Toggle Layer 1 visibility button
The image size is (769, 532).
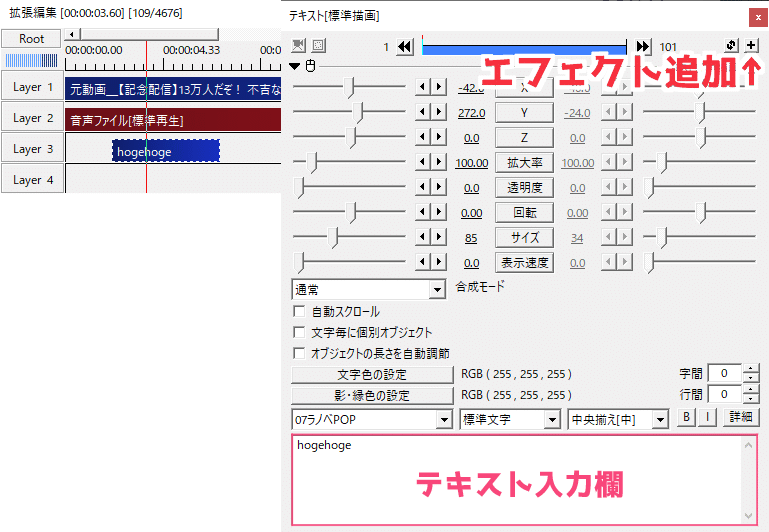(32, 87)
